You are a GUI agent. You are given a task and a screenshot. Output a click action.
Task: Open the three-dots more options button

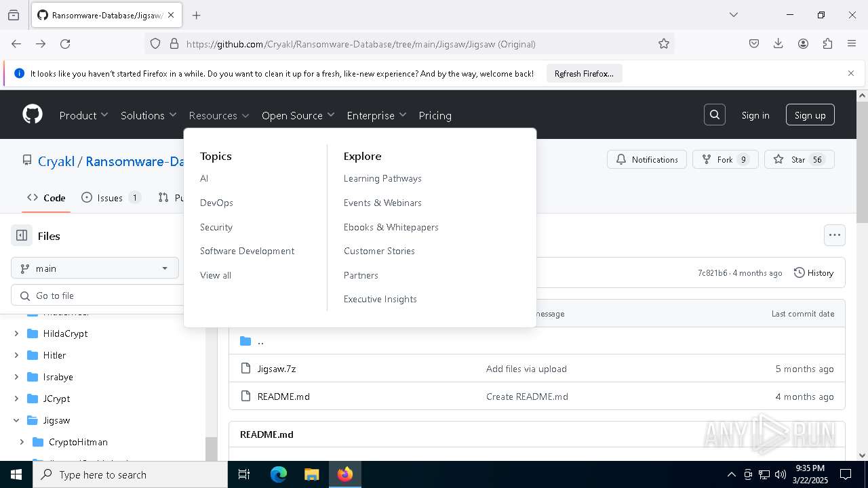click(x=835, y=235)
